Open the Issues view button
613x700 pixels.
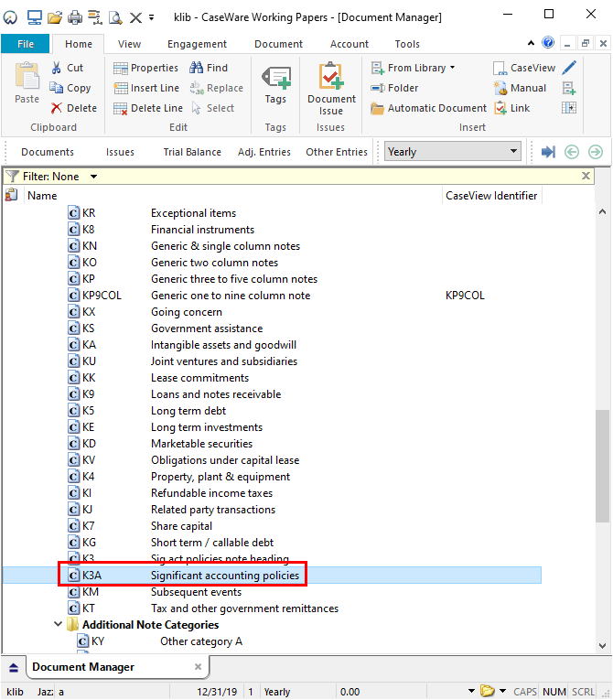(120, 152)
